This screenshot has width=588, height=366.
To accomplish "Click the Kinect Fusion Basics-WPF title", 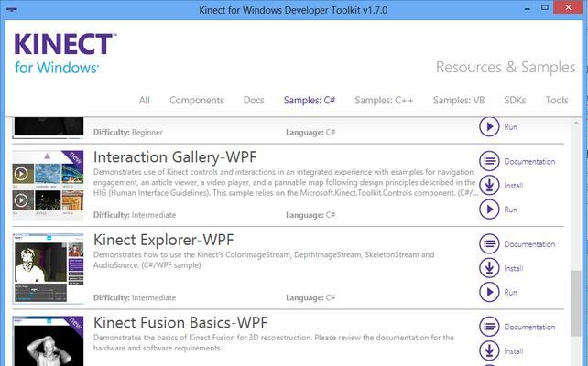I will [x=180, y=323].
